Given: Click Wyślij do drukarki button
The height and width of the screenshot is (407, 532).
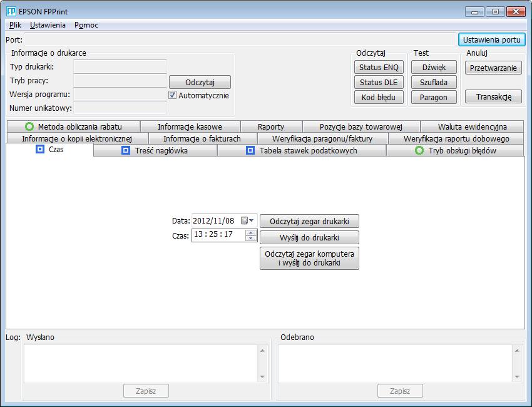Looking at the screenshot, I should coord(309,237).
